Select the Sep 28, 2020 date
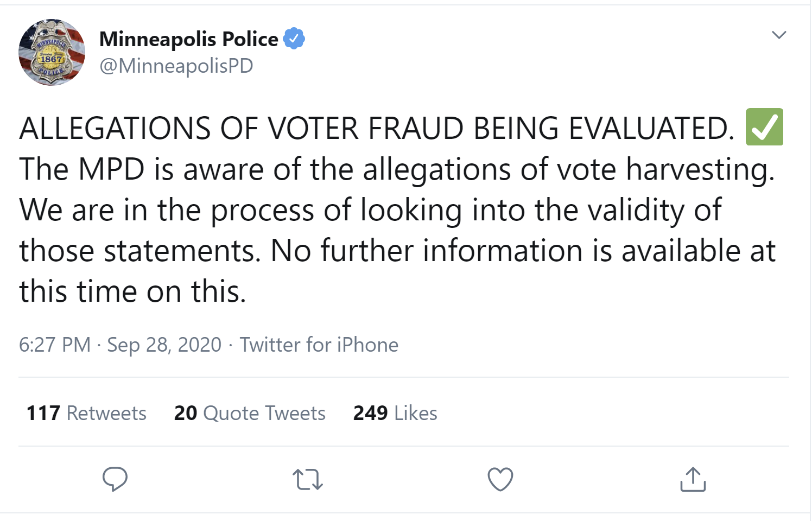 point(164,345)
